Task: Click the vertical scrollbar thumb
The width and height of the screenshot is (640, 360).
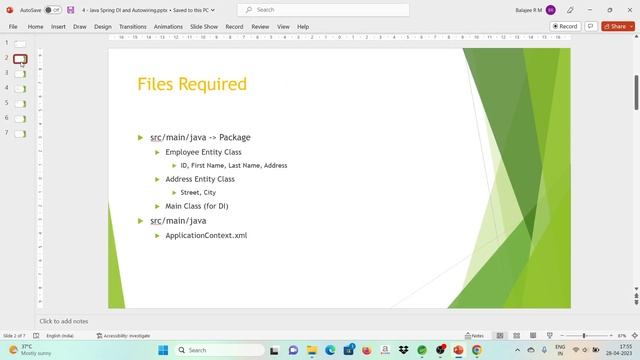Action: tap(636, 92)
